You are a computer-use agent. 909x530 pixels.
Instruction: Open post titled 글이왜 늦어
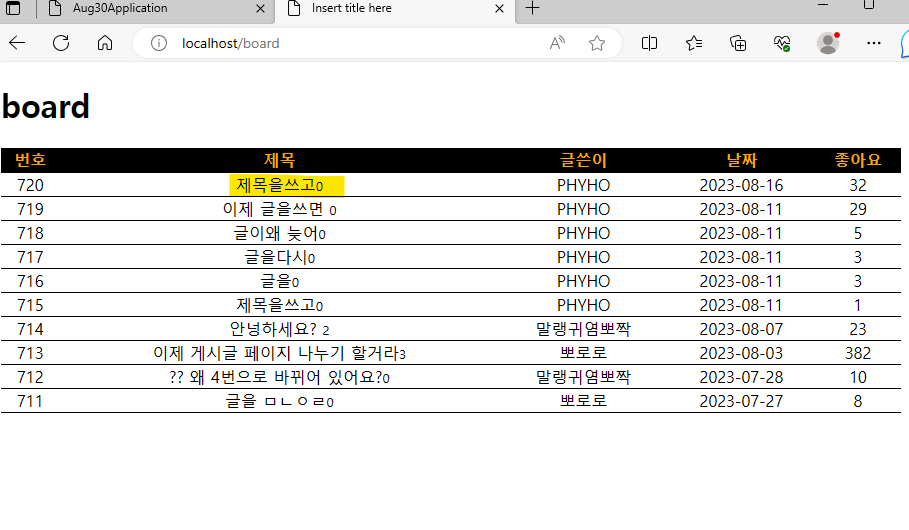(276, 234)
